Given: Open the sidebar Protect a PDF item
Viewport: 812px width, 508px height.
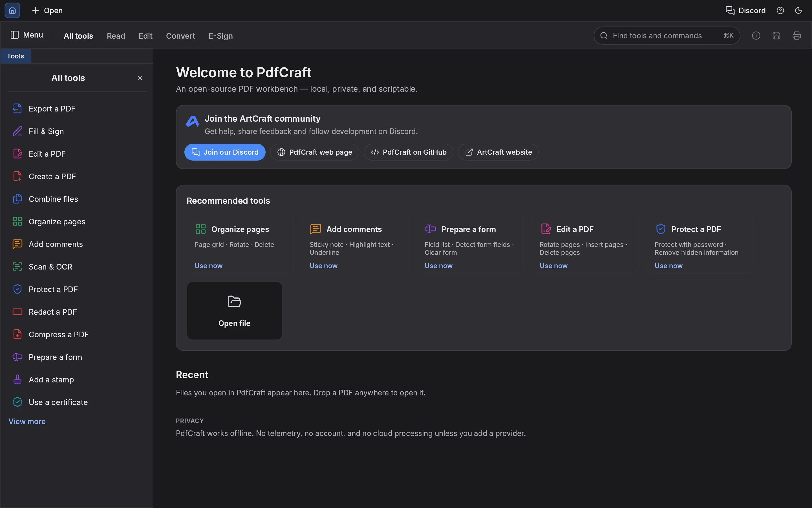Looking at the screenshot, I should tap(77, 289).
